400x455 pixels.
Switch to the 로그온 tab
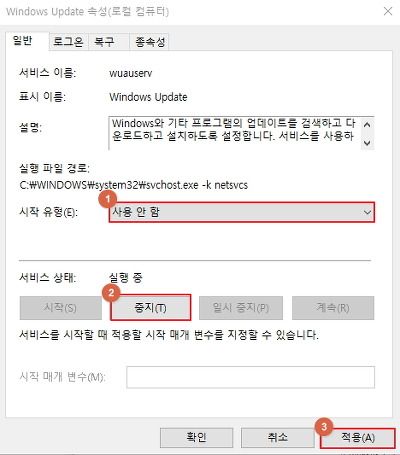(68, 42)
